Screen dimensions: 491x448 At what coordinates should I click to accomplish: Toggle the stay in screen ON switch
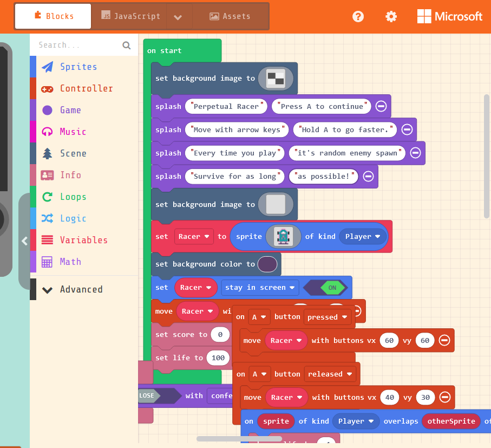click(326, 287)
